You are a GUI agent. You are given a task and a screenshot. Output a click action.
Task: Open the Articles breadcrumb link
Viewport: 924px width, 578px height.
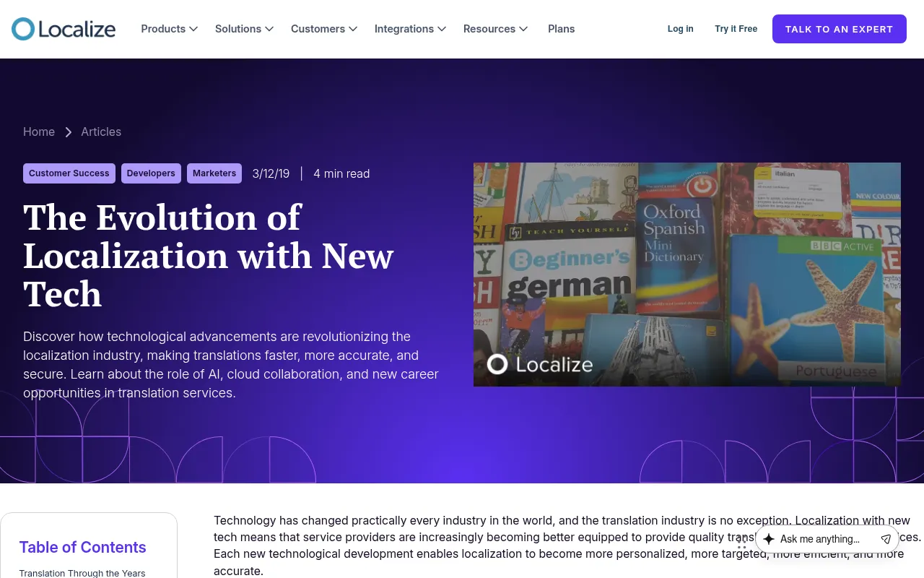[101, 131]
